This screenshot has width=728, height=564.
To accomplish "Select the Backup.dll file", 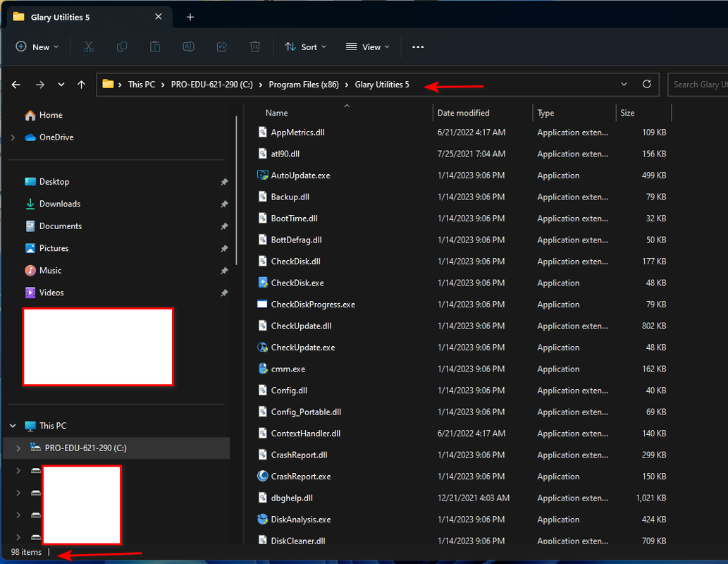I will 290,197.
